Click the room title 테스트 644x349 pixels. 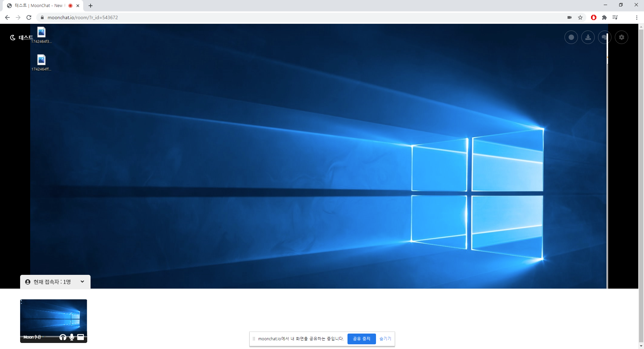[26, 37]
